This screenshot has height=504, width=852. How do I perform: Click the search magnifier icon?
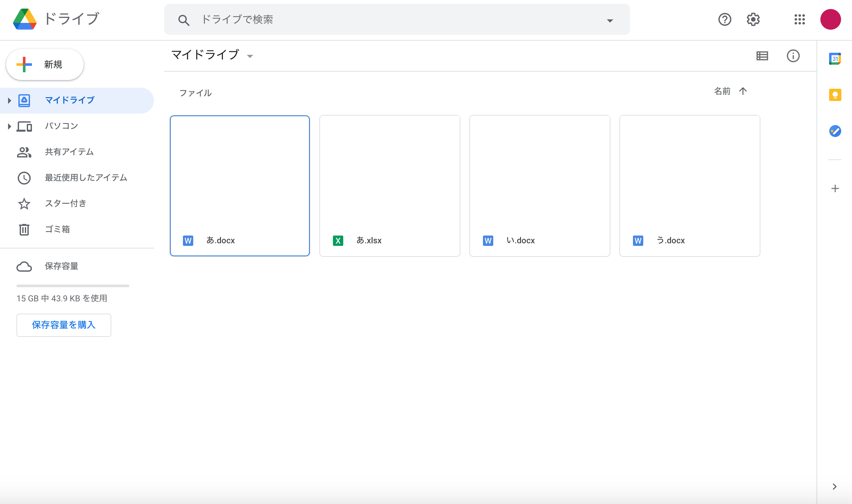tap(184, 20)
